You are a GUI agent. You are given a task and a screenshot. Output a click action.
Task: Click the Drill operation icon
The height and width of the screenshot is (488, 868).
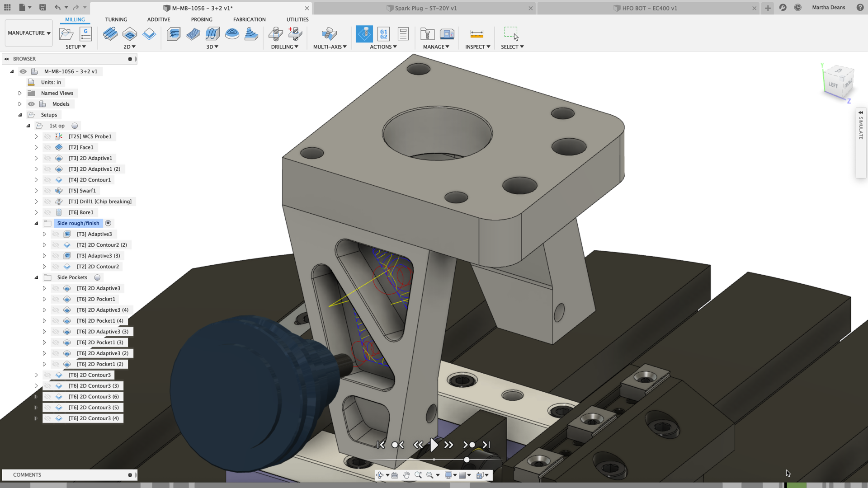275,34
